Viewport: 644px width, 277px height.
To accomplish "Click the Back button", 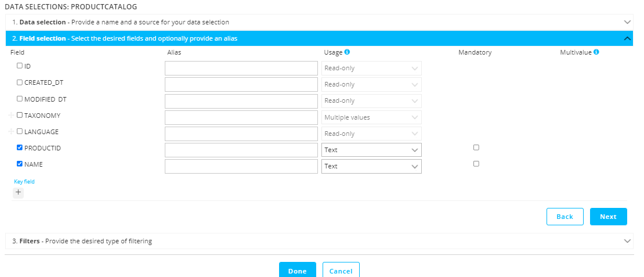I will (565, 217).
